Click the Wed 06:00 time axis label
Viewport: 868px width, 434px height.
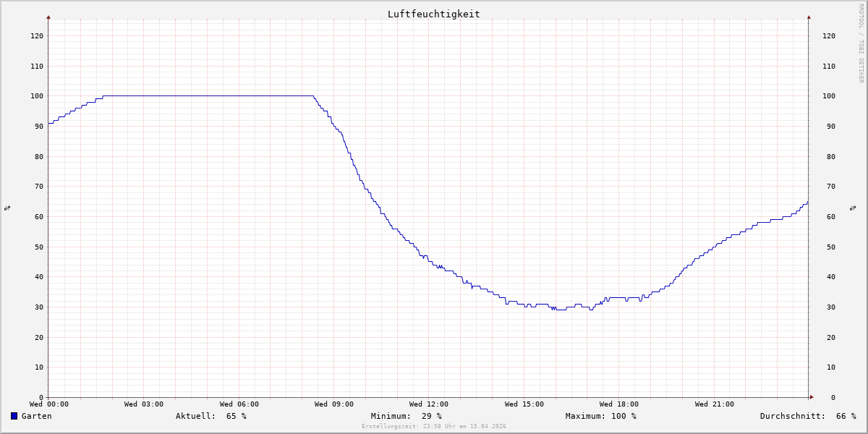[x=239, y=404]
